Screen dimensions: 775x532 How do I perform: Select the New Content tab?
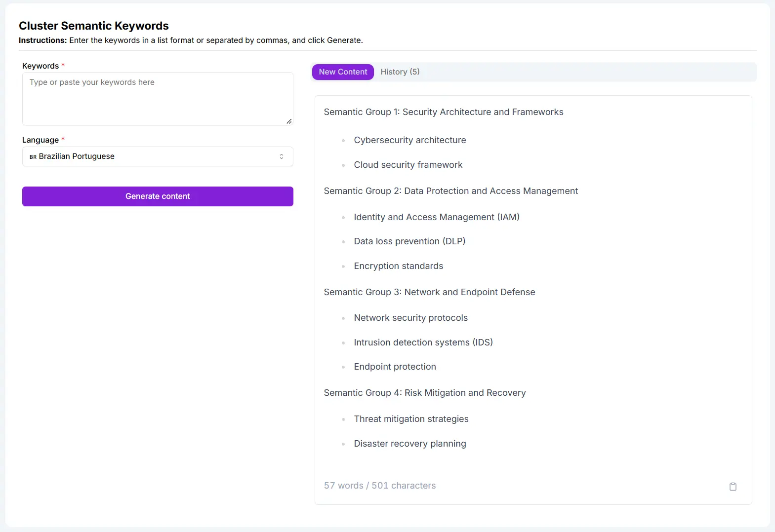(x=343, y=72)
